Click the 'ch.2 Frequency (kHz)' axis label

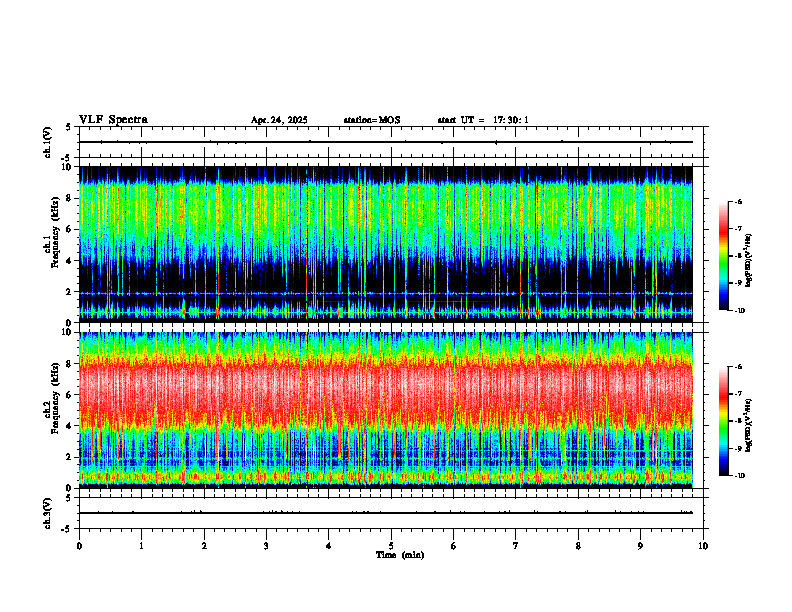[x=52, y=398]
